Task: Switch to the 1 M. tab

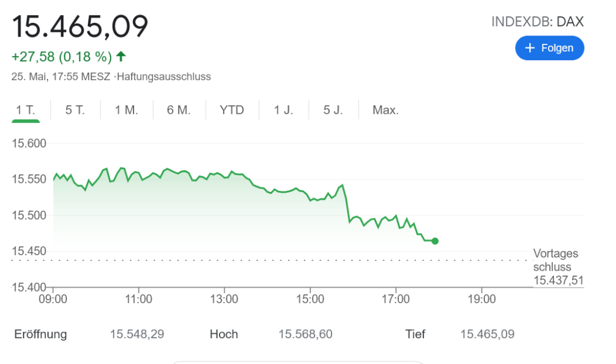Action: click(126, 110)
